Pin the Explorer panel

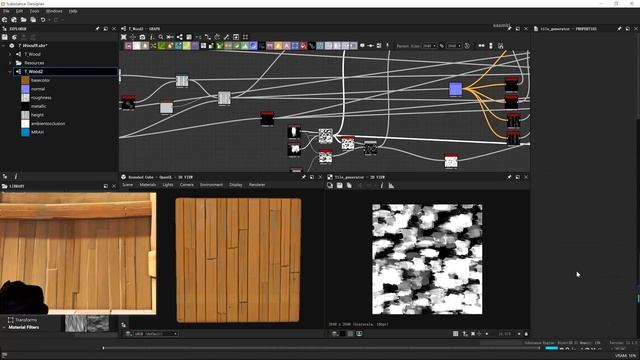(97, 29)
